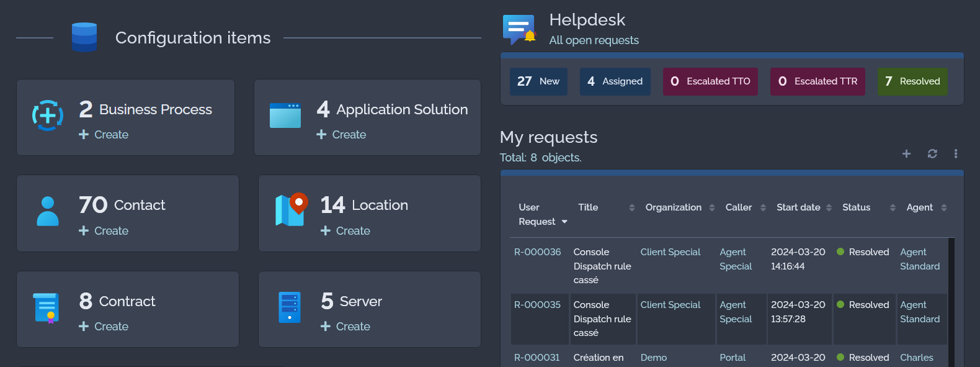Refresh the My requests list
Image resolution: width=980 pixels, height=367 pixels.
coord(932,153)
